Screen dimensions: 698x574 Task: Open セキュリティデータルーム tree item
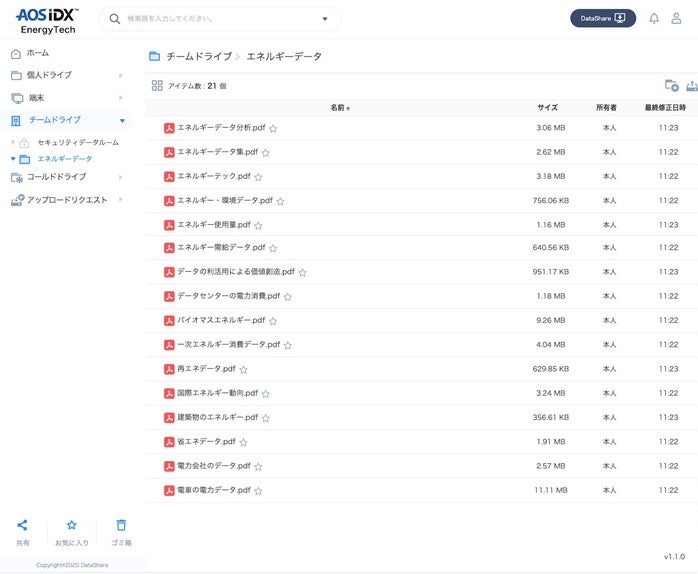coord(78,142)
